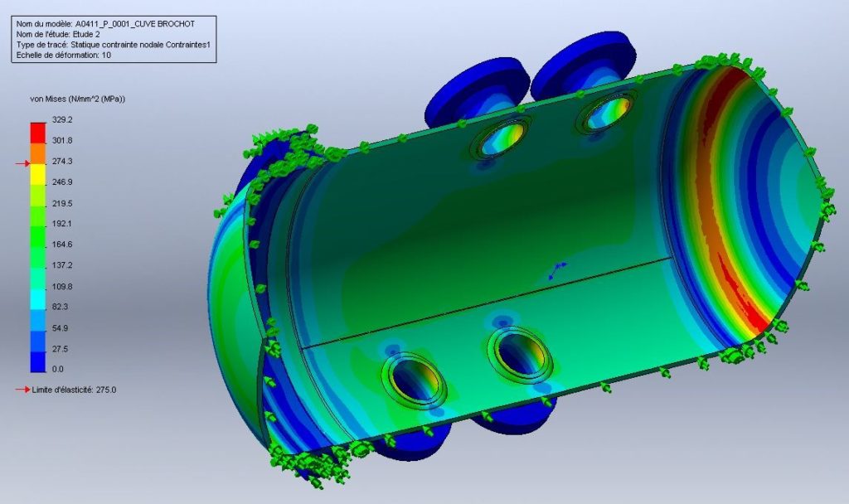
Task: Select the legend value 82.3
Action: 60,307
